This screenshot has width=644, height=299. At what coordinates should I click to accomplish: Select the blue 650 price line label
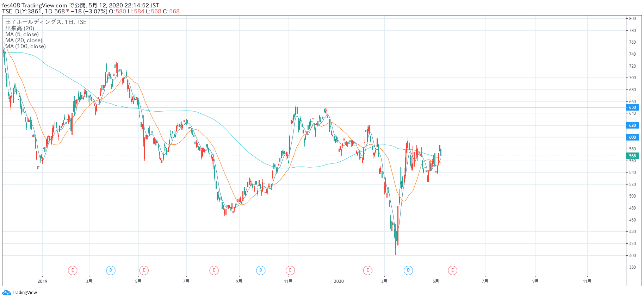[x=632, y=107]
